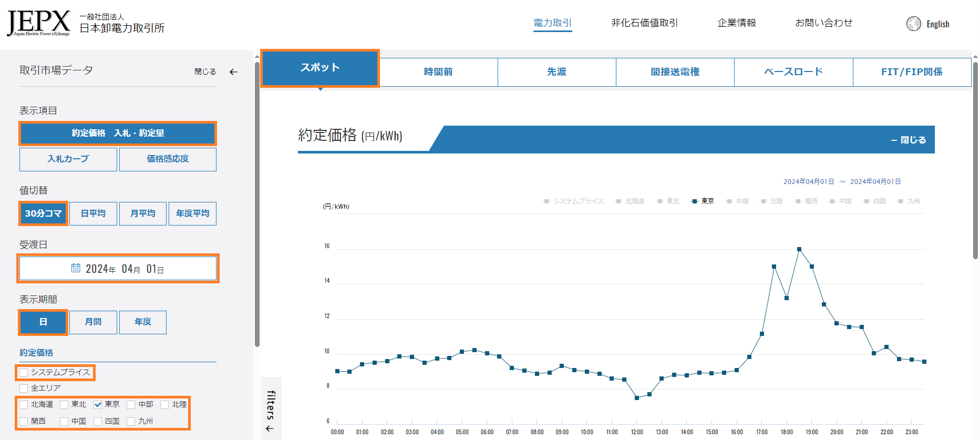The width and height of the screenshot is (980, 440).
Task: Click the filters arrow handle
Action: [x=270, y=428]
